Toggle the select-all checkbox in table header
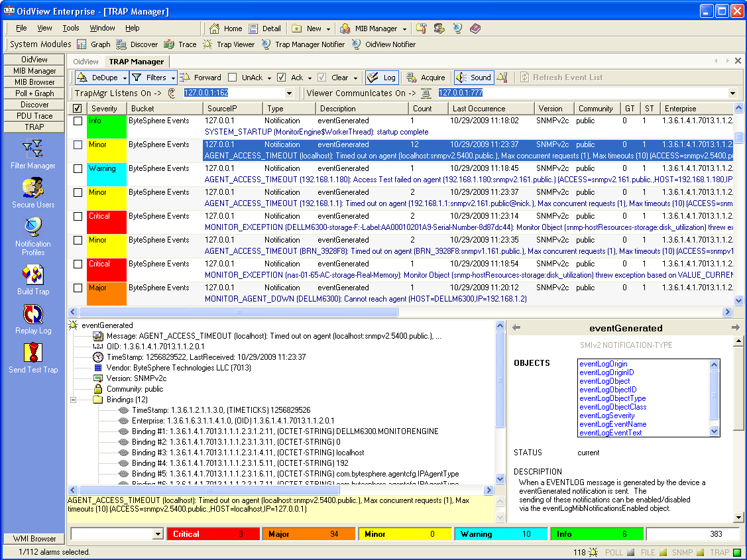The width and height of the screenshot is (747, 560). pyautogui.click(x=78, y=109)
